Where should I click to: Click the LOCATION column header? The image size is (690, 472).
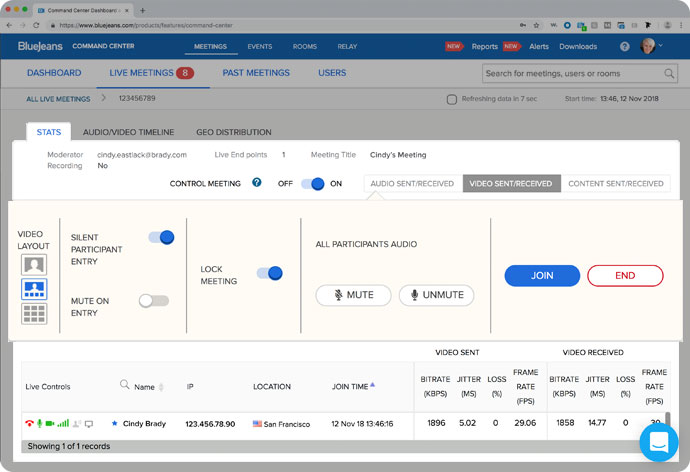tap(272, 387)
